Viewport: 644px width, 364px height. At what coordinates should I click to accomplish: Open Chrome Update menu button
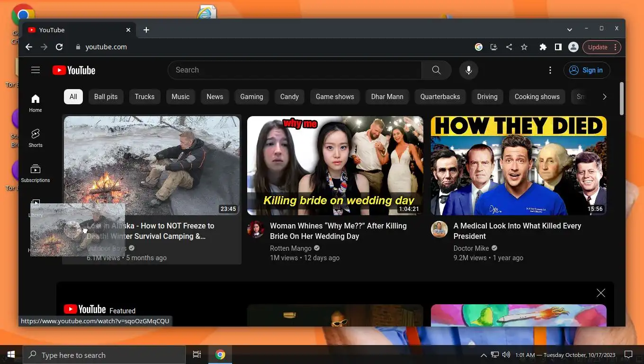[602, 47]
